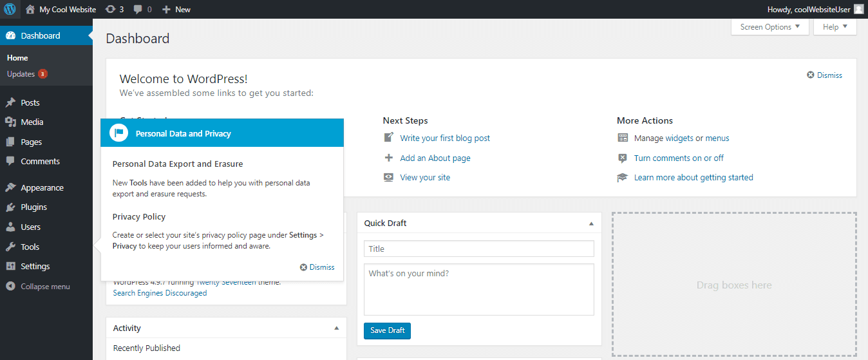The width and height of the screenshot is (868, 360).
Task: Click the edit icon beside Write your first blog post
Action: 388,138
